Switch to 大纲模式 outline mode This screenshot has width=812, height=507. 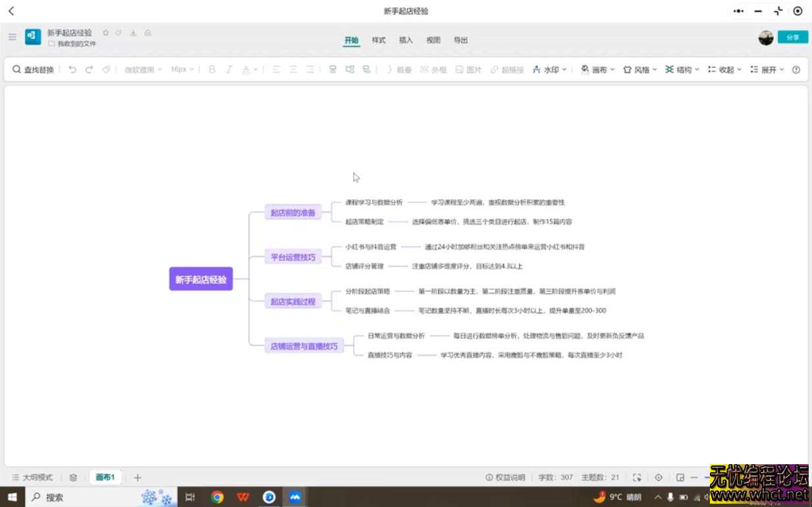(33, 477)
